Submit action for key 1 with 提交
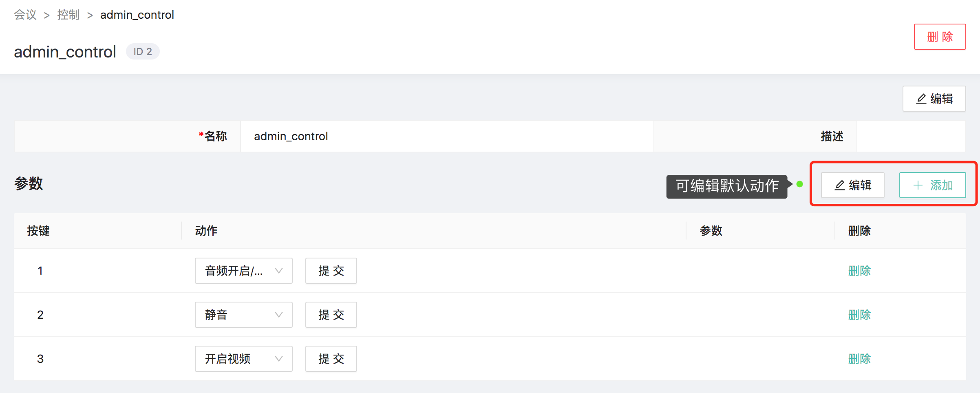 (331, 271)
